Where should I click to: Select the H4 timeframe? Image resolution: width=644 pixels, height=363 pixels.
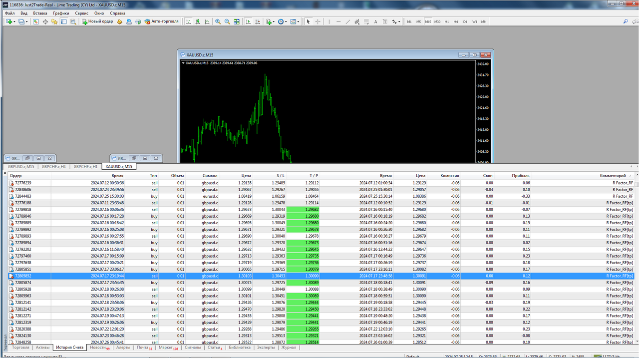[x=456, y=21]
